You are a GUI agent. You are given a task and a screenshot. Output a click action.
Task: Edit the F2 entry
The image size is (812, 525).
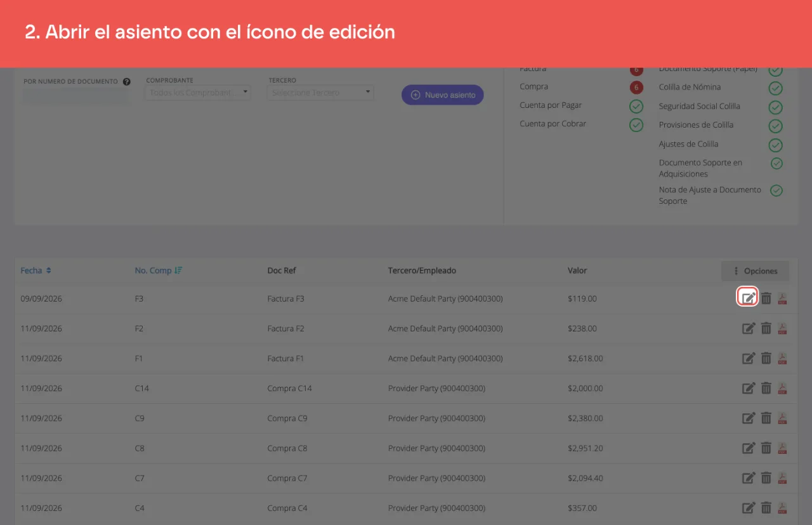point(749,328)
